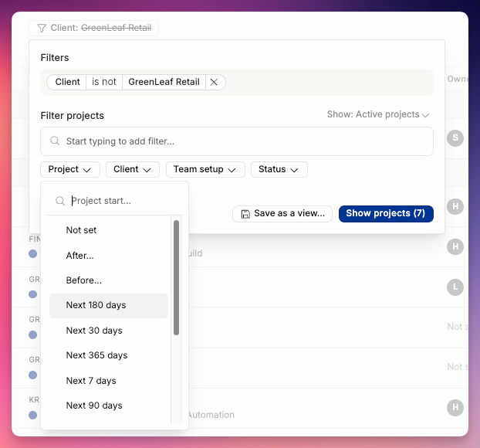Open the Team setup filter dropdown

[205, 169]
